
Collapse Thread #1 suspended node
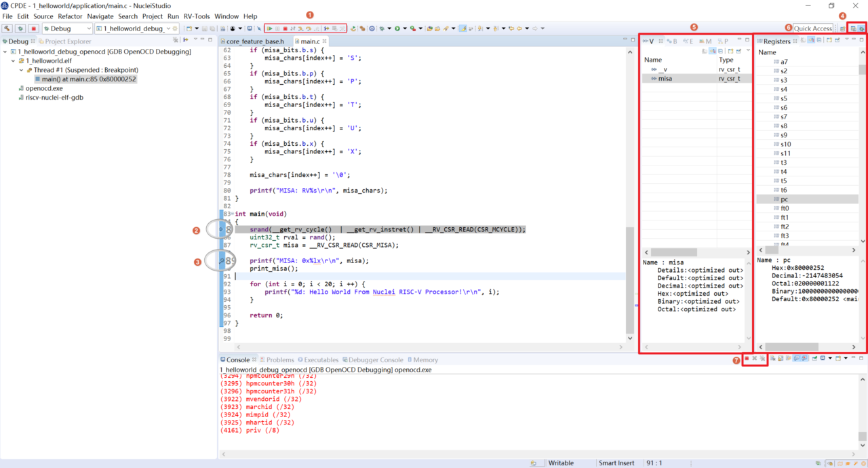(20, 70)
